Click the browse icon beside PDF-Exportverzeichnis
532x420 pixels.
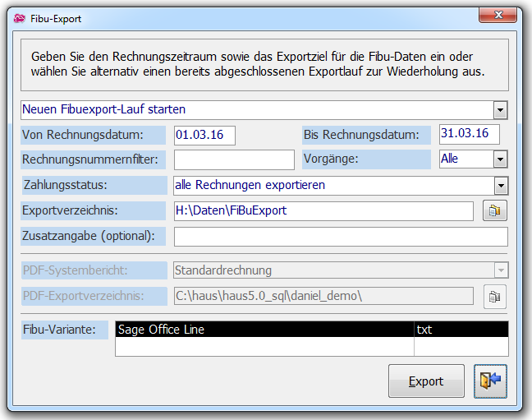tap(494, 297)
